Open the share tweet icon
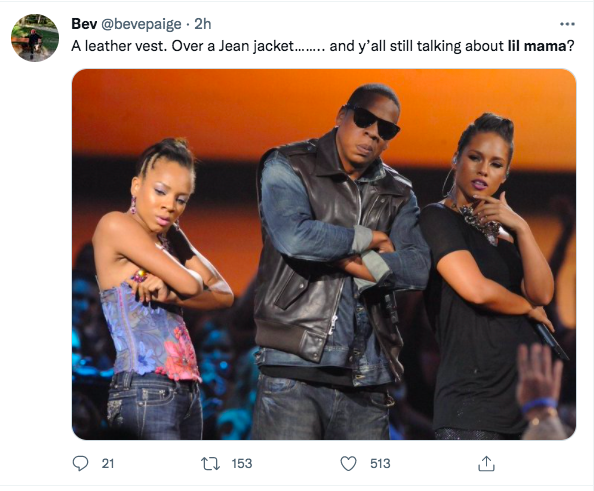 pos(486,463)
